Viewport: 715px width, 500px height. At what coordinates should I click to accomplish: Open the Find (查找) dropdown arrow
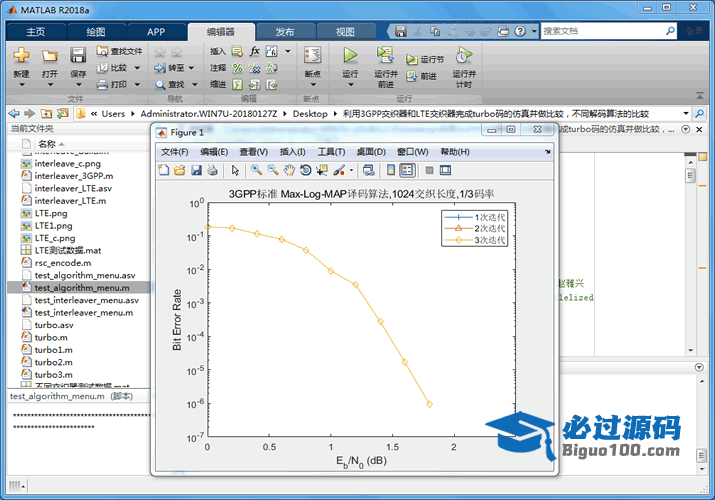click(x=194, y=85)
